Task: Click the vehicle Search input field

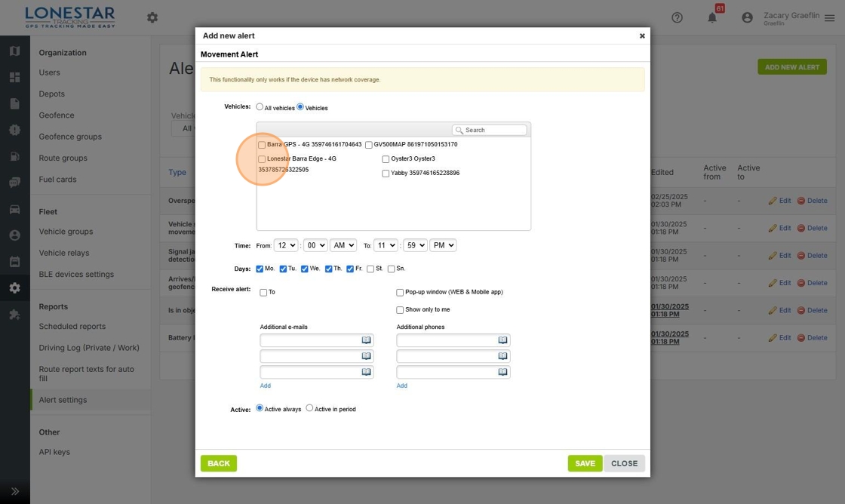Action: click(490, 130)
